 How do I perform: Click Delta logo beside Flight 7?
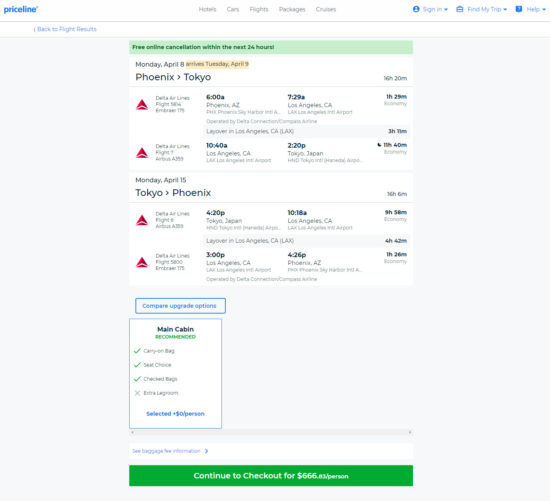click(x=142, y=153)
